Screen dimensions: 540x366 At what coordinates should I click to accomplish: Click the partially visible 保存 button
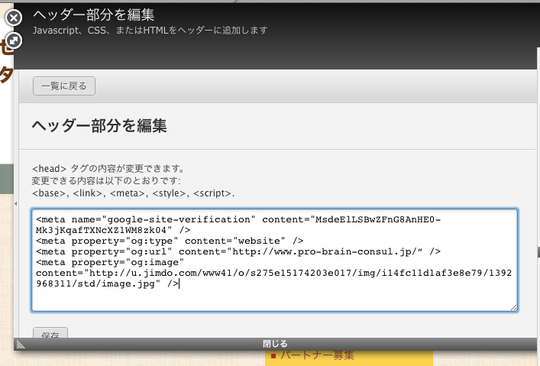[x=50, y=333]
